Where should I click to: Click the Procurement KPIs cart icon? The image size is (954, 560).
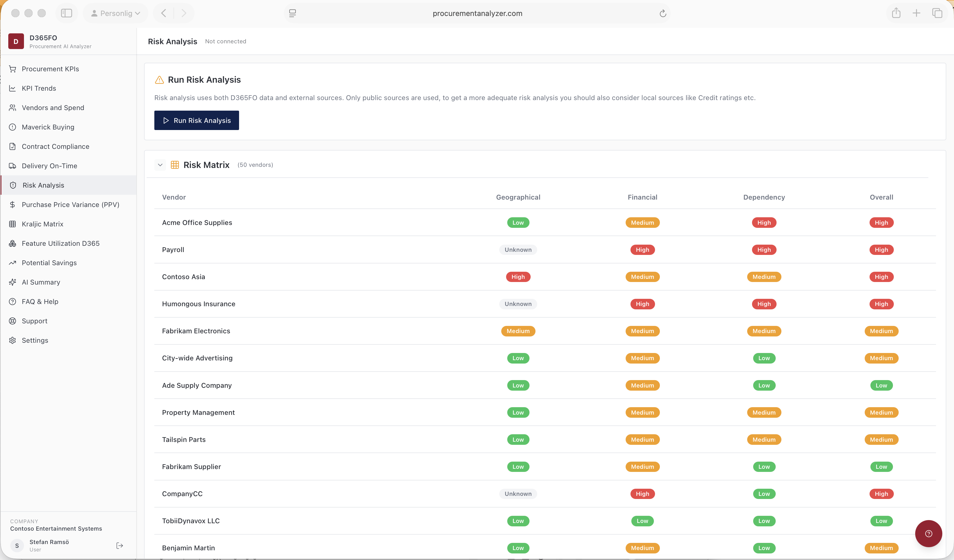tap(13, 69)
